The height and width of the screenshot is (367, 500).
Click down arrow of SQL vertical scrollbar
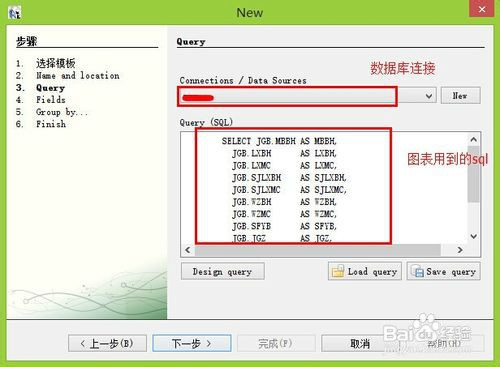[474, 236]
